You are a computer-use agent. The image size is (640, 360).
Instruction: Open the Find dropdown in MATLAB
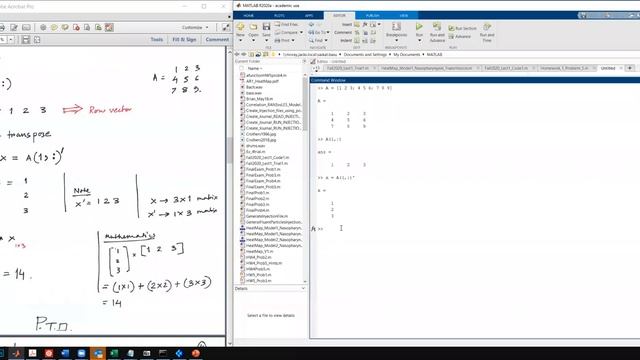pyautogui.click(x=318, y=40)
